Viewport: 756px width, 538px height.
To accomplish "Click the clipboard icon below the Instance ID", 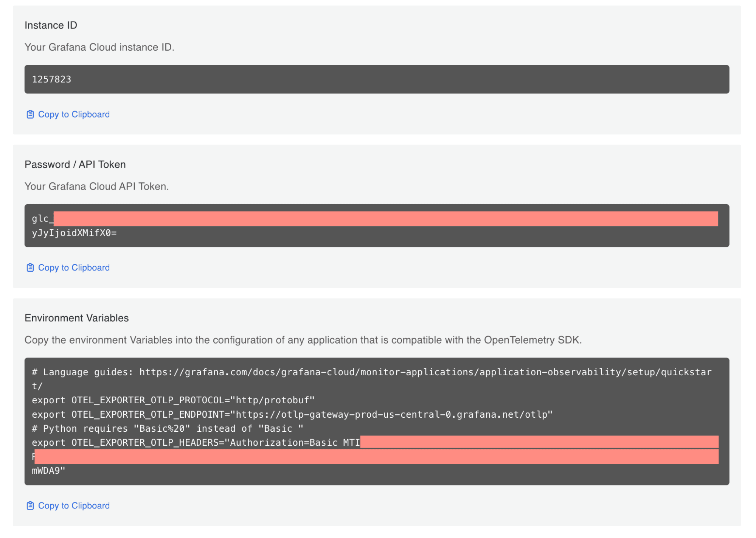I will [30, 114].
